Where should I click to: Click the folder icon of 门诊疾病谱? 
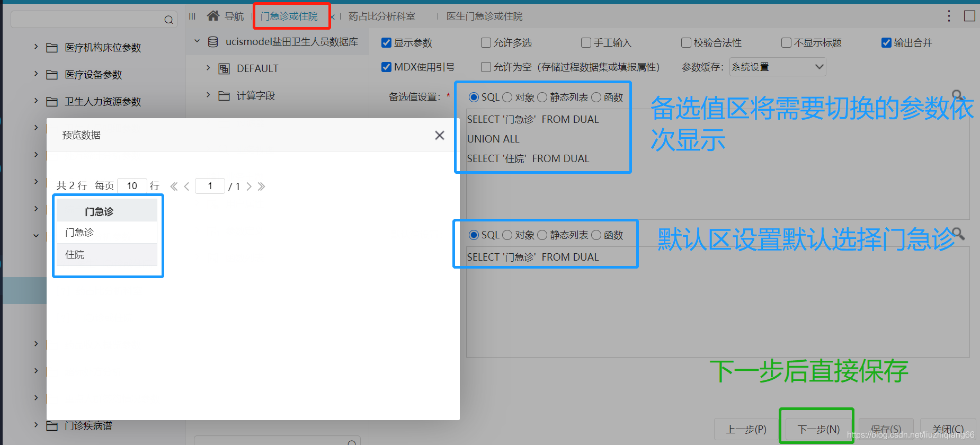tap(52, 426)
